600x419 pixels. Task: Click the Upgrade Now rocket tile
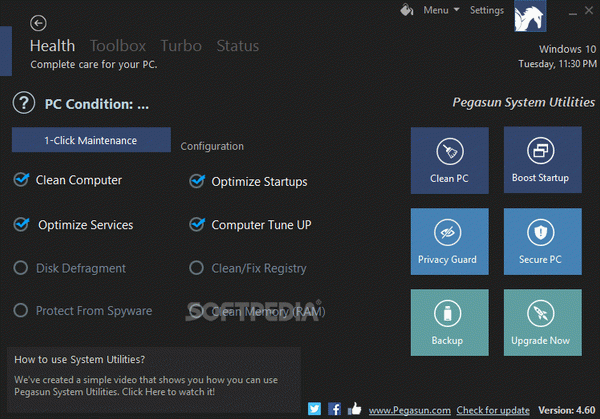coord(543,323)
